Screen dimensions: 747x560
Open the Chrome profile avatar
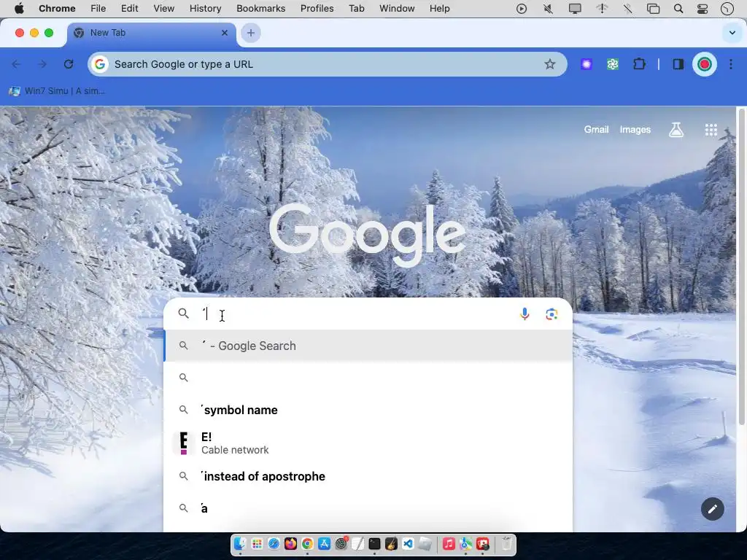704,64
